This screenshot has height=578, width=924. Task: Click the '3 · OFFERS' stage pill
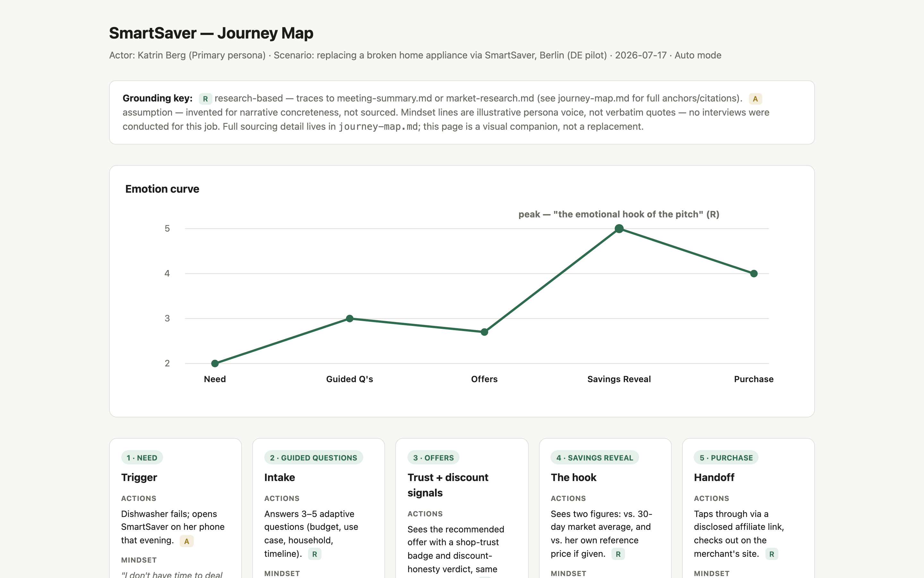click(433, 458)
